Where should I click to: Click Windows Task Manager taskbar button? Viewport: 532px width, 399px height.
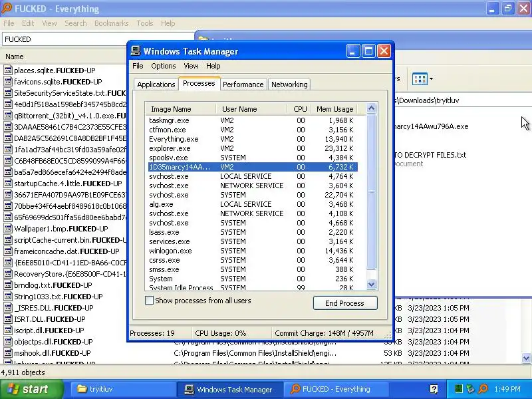pos(229,389)
